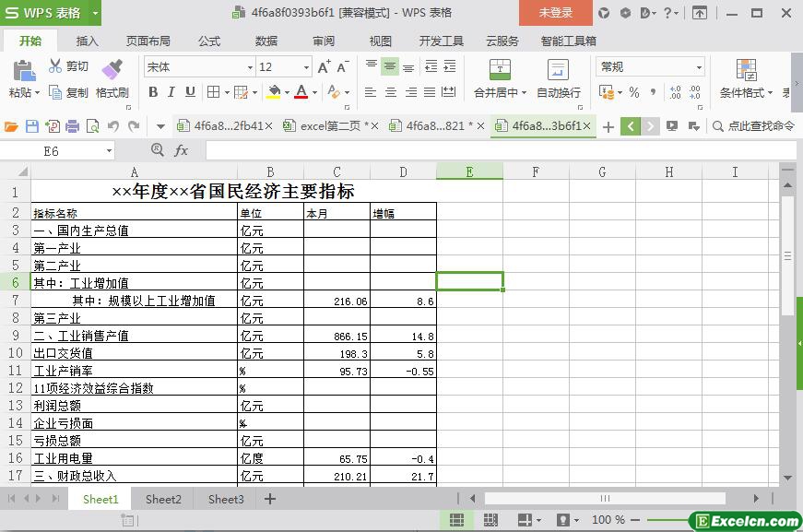This screenshot has height=532, width=803.
Task: Apply comma thousands separator style
Action: (653, 93)
